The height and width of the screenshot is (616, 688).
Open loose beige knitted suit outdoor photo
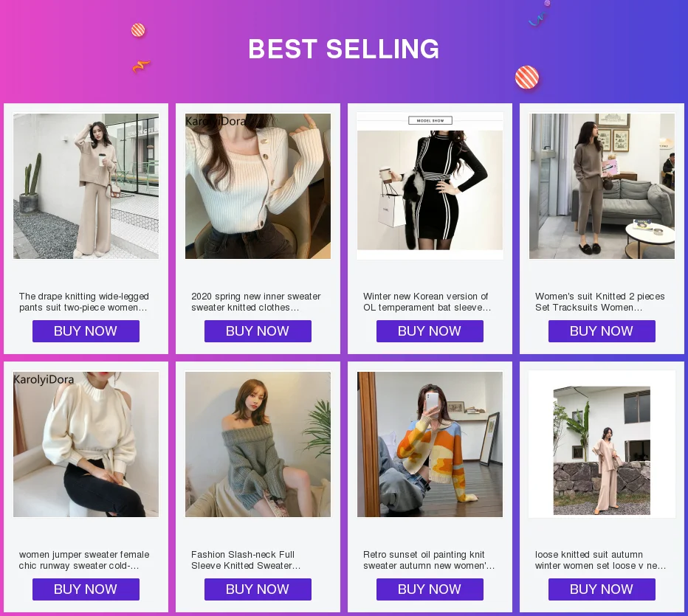pos(602,450)
